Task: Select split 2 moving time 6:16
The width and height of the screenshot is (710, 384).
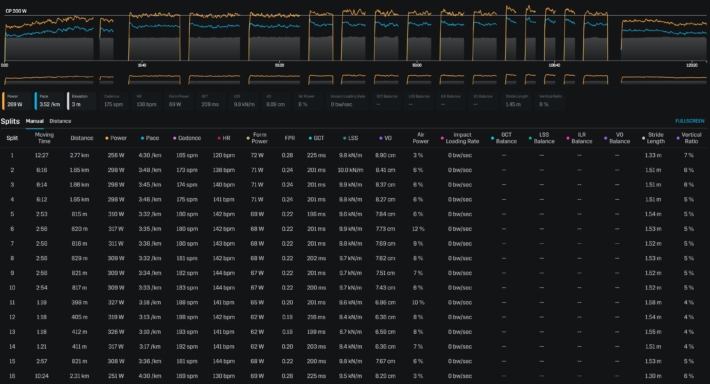Action: 42,170
